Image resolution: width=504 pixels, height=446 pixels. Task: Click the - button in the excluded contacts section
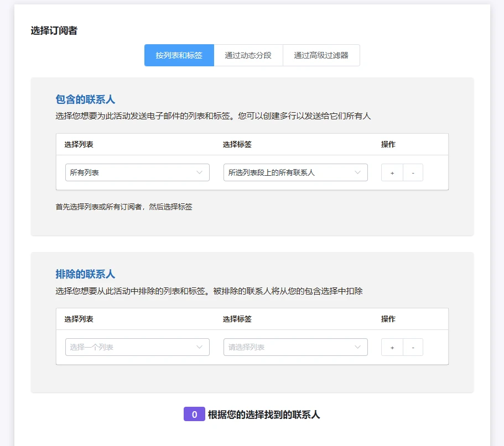pos(413,347)
